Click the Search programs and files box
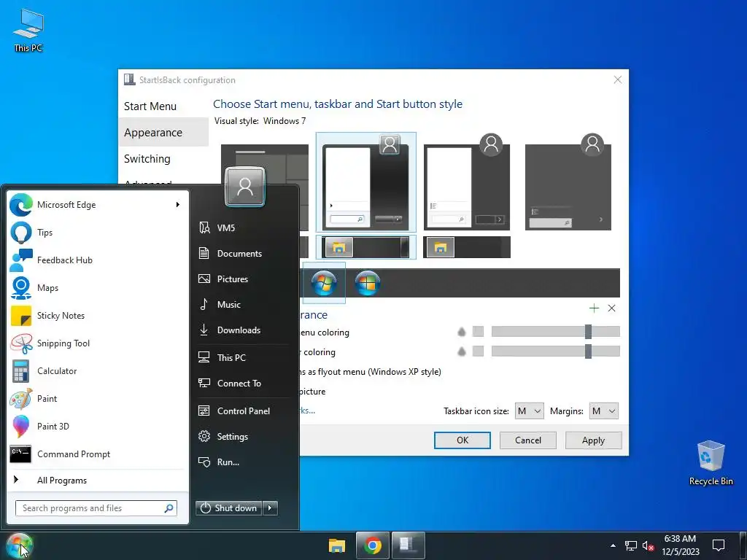Image resolution: width=747 pixels, height=560 pixels. (96, 508)
